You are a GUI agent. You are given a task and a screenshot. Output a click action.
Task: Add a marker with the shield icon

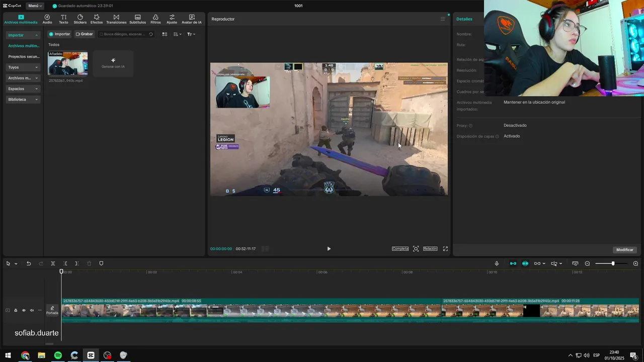tap(101, 263)
